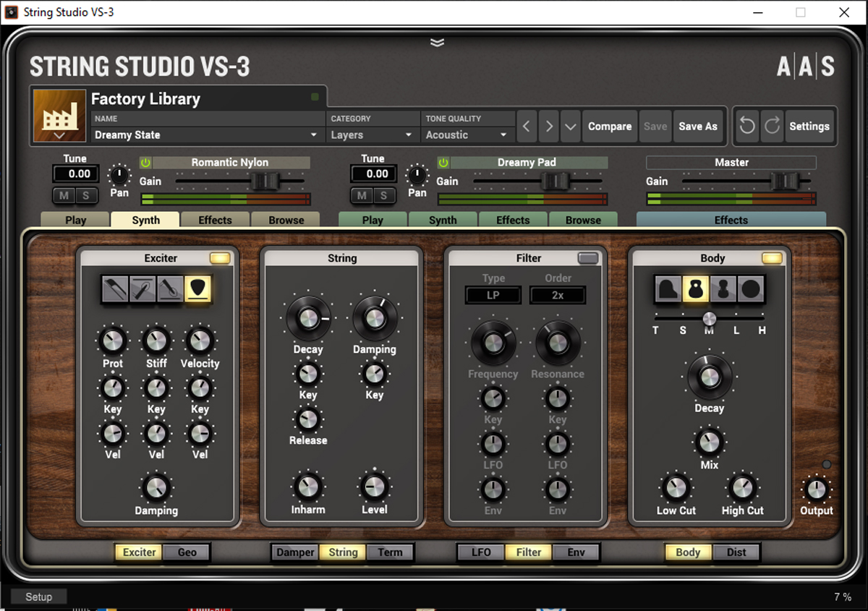Select the second exciter type icon
Screen dimensions: 868x611
tap(142, 289)
